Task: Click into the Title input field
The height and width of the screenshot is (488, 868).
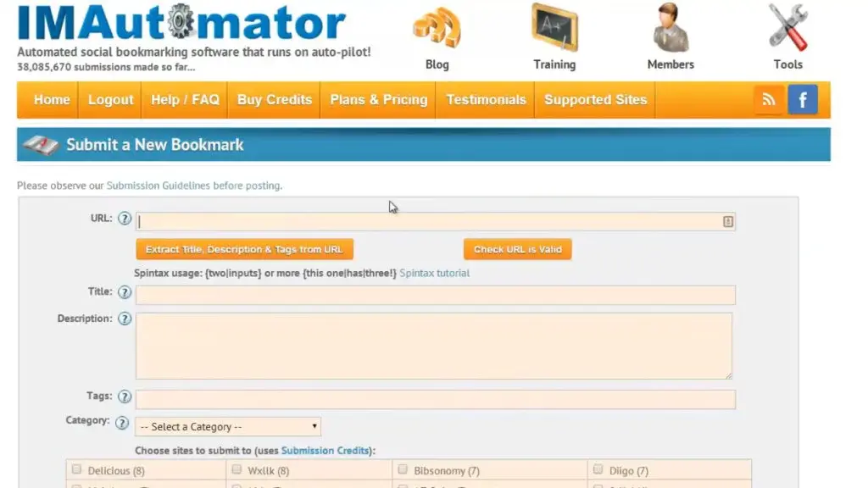Action: coord(436,295)
